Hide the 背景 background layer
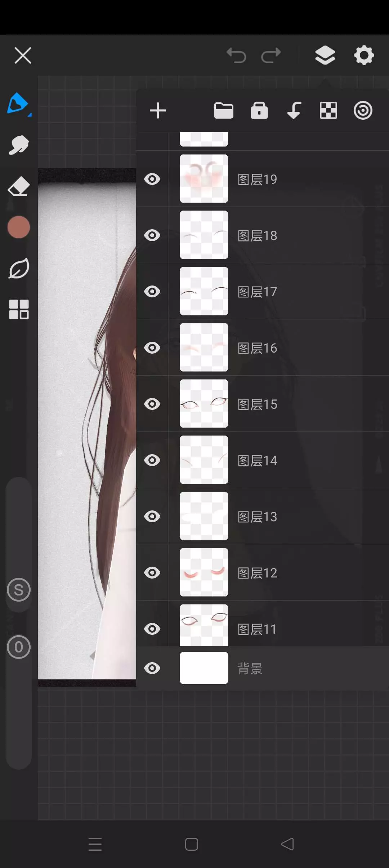The image size is (389, 868). 152,668
